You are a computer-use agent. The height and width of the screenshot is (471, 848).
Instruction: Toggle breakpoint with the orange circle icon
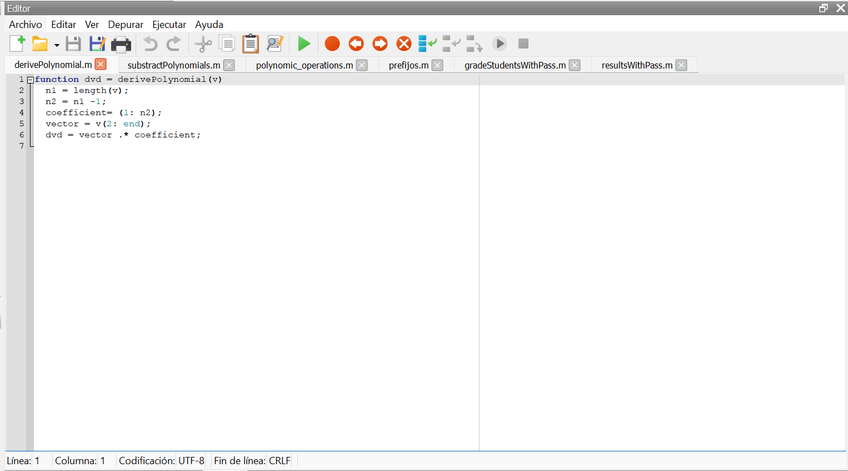coord(332,44)
